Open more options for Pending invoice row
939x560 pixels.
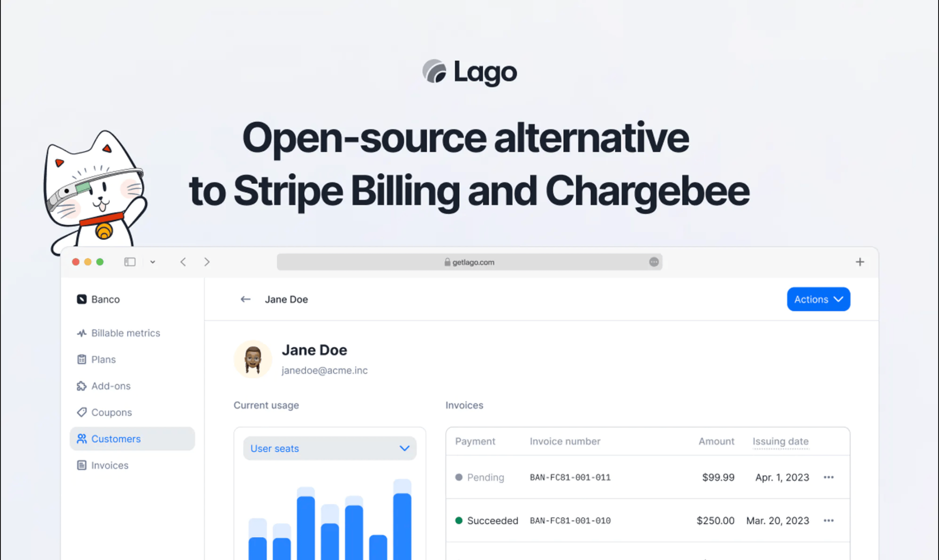coord(828,477)
